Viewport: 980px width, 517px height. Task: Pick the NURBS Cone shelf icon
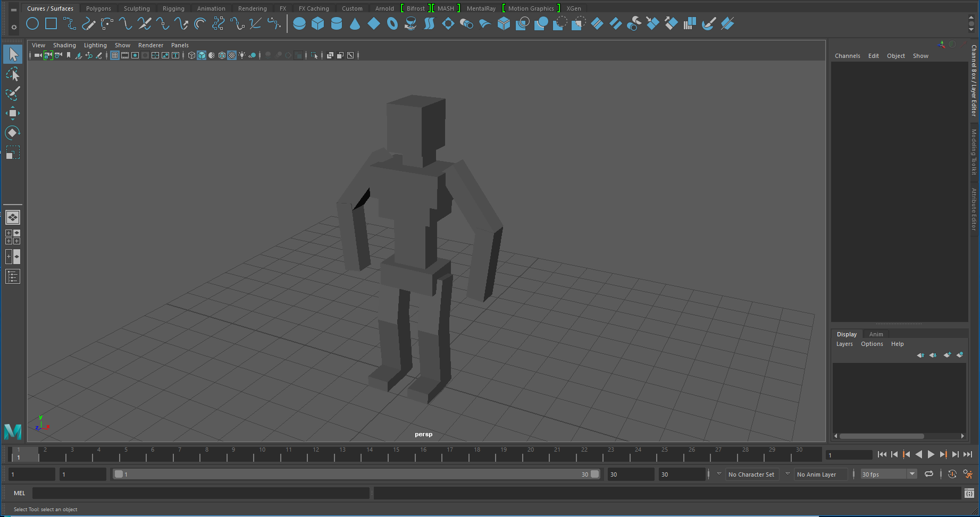355,24
